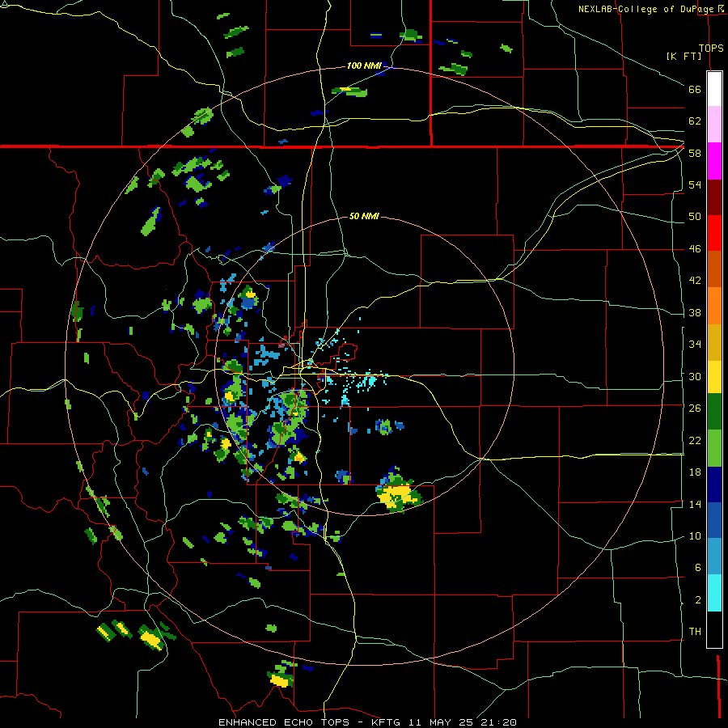Pick the sky blue legend swatch
Screen dimensions: 728x728
[x=714, y=557]
